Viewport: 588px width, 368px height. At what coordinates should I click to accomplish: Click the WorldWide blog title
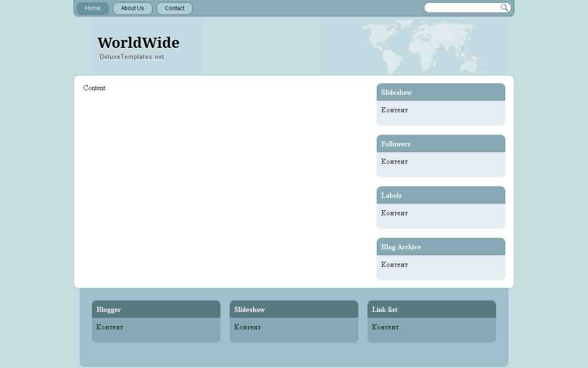pyautogui.click(x=138, y=43)
